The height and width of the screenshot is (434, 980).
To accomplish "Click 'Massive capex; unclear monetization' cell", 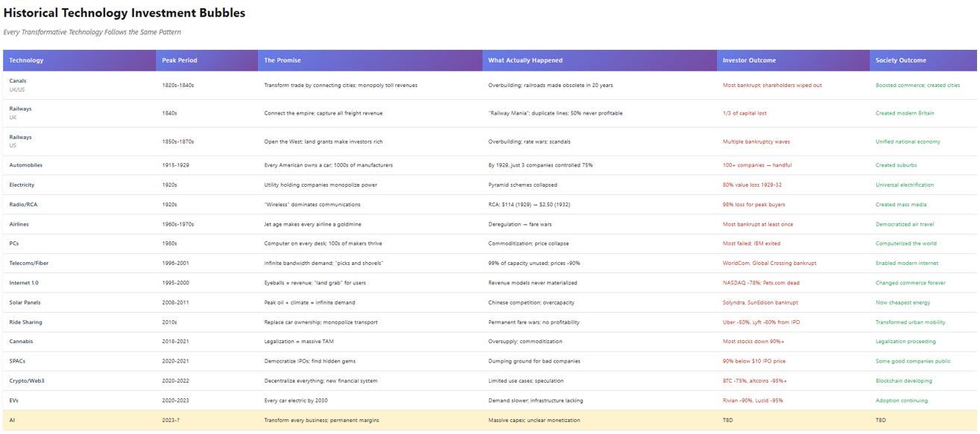I will tap(599, 420).
